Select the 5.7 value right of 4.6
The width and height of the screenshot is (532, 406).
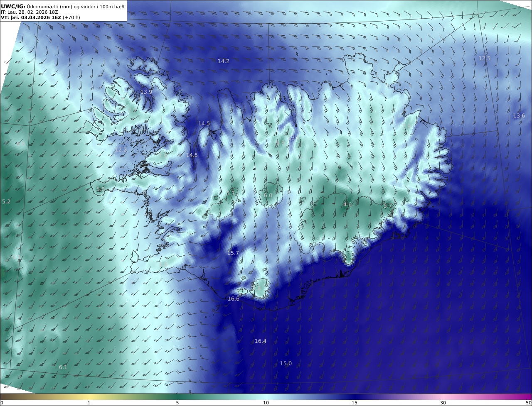388,205
